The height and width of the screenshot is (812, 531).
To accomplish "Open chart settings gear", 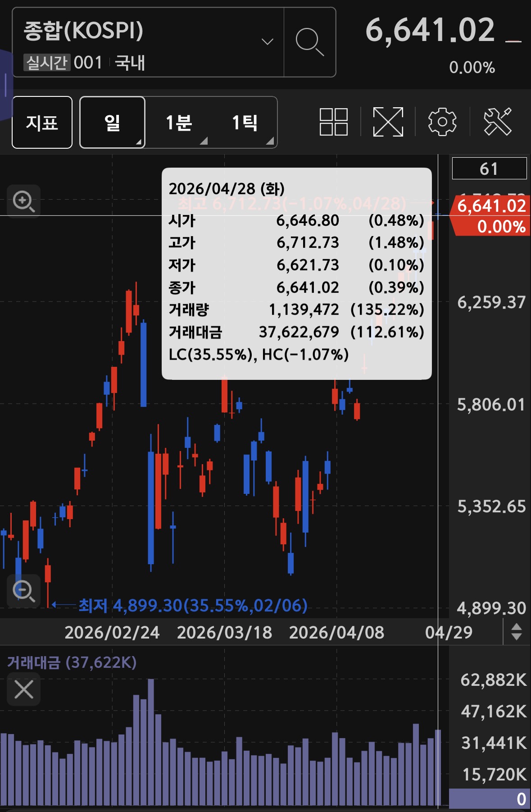I will pyautogui.click(x=442, y=122).
